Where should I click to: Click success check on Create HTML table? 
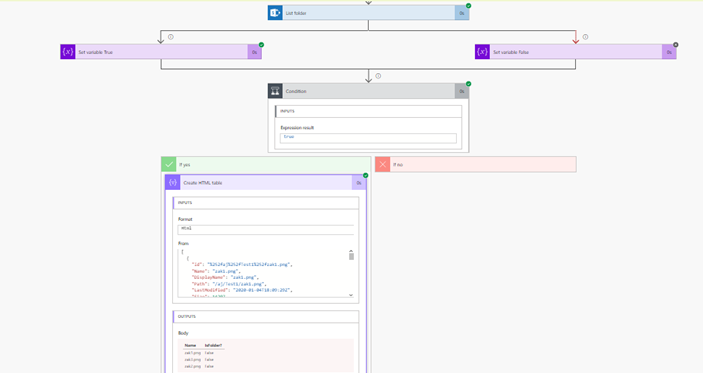pos(365,175)
